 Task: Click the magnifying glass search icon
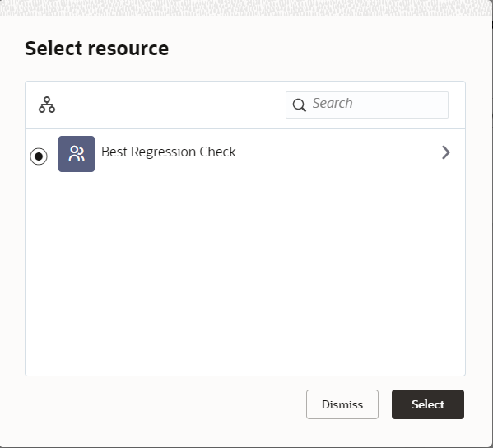299,105
